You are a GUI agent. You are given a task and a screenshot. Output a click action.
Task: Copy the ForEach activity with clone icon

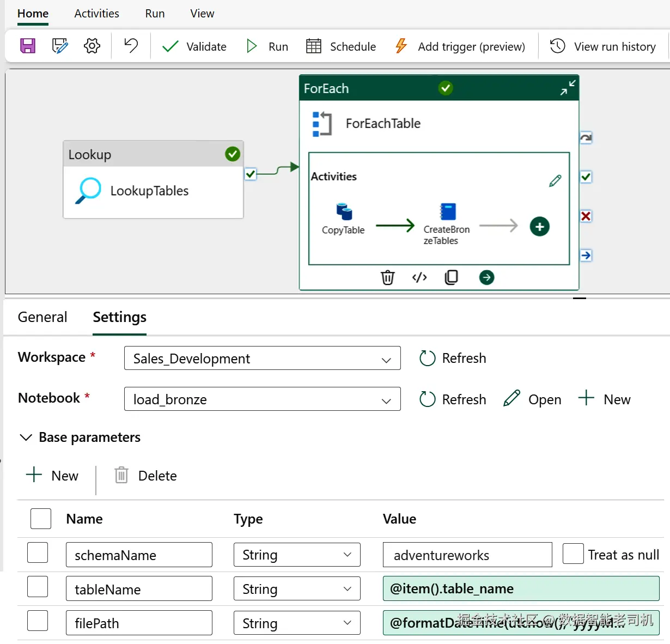(x=452, y=277)
